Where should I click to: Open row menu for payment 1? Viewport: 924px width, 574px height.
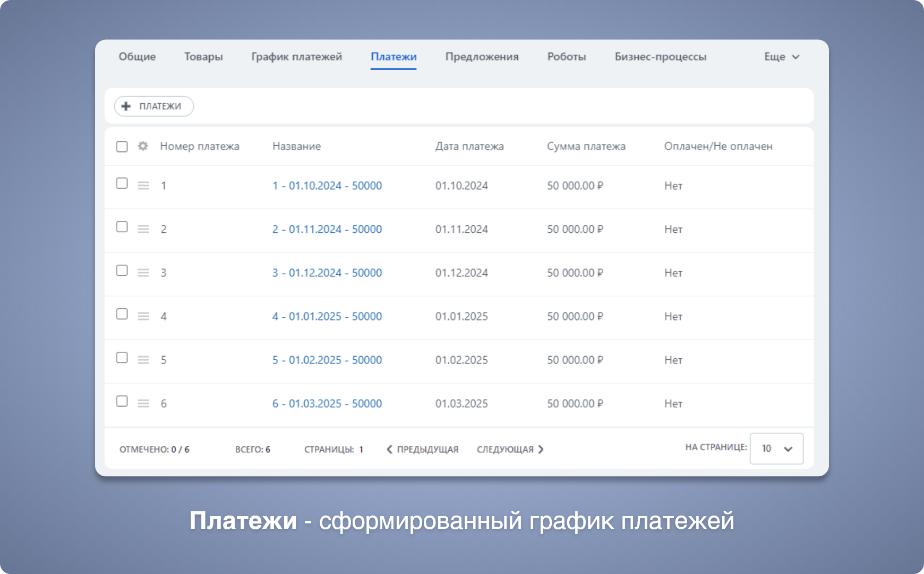[143, 185]
